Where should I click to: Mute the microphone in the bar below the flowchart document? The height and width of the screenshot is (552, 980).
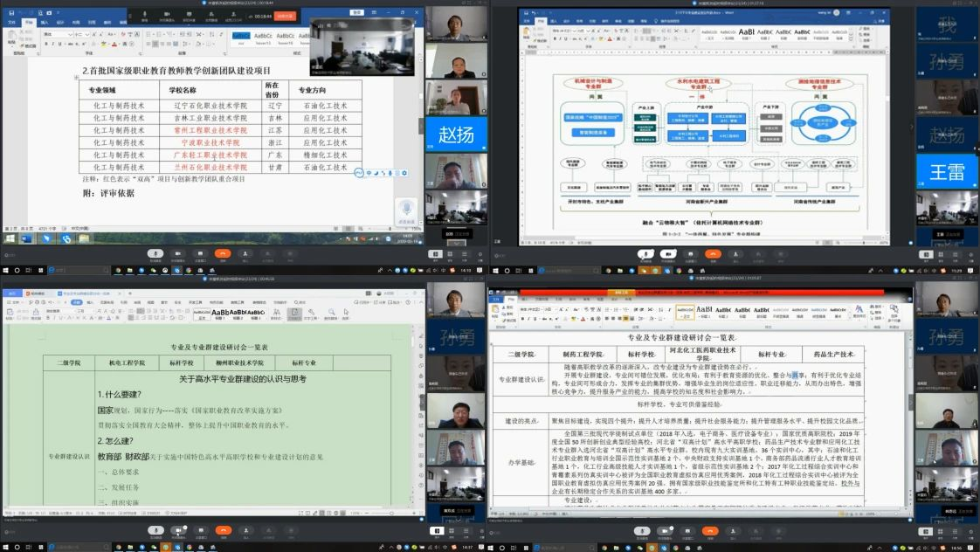point(645,252)
